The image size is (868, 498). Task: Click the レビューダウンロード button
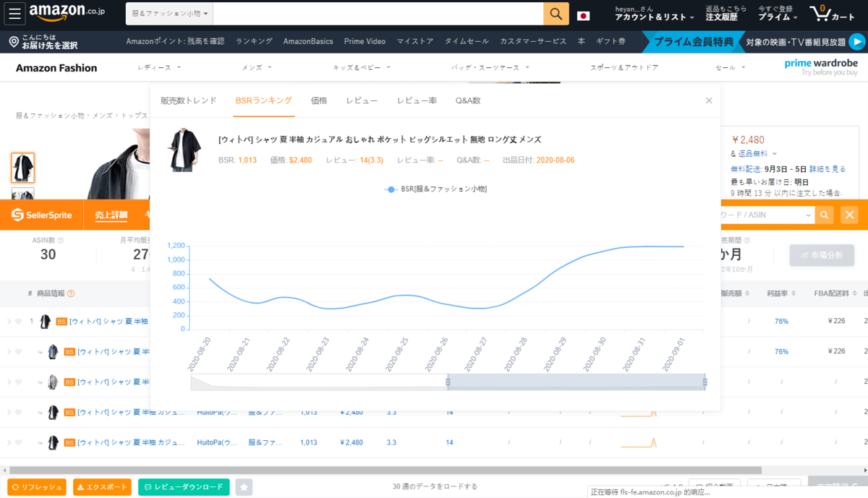[x=184, y=487]
